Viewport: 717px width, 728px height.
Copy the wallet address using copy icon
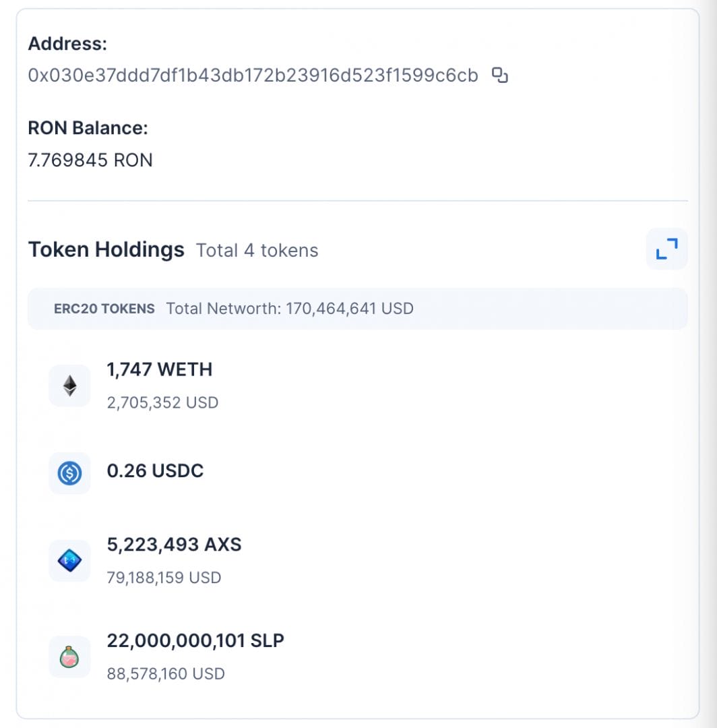(499, 75)
